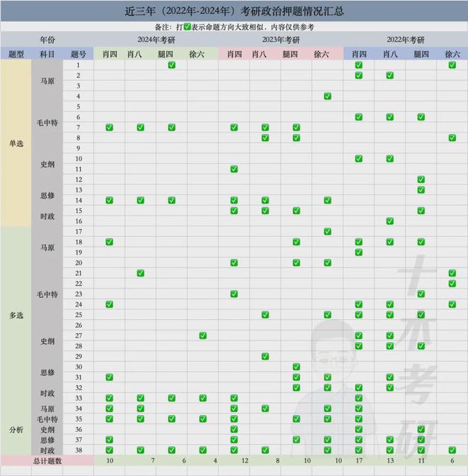The image size is (468, 476).
Task: Select the 肖四 header under 2024年考研
Action: 110,55
